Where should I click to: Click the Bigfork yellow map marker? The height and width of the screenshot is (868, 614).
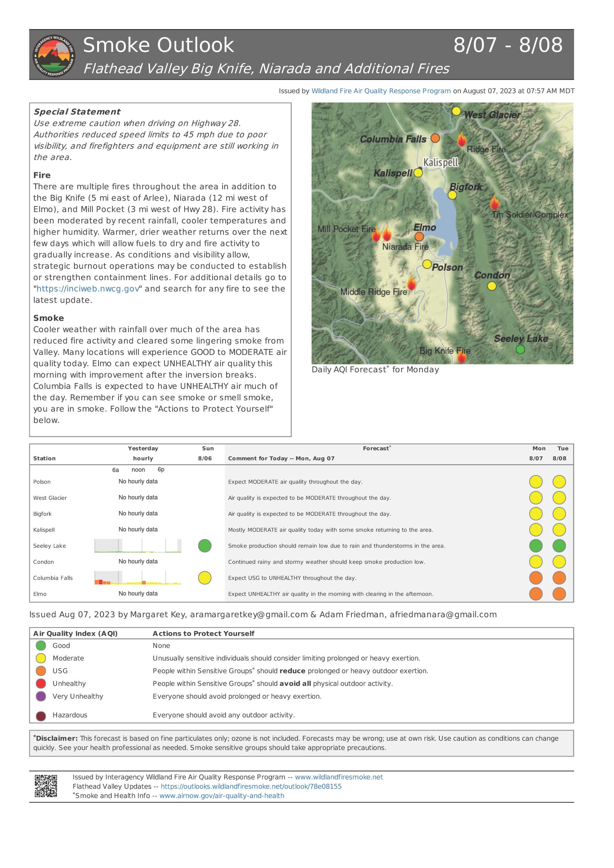point(452,195)
